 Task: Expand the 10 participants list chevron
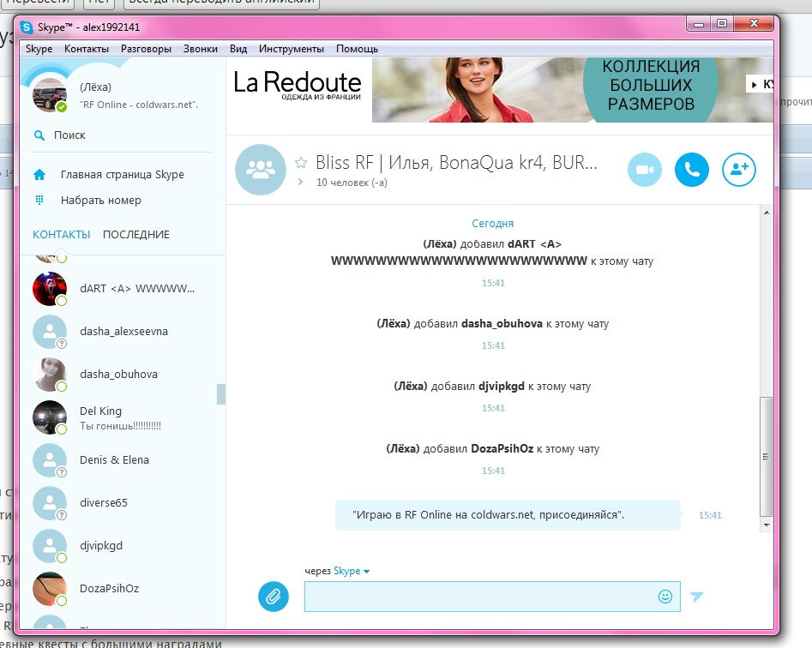tap(300, 183)
